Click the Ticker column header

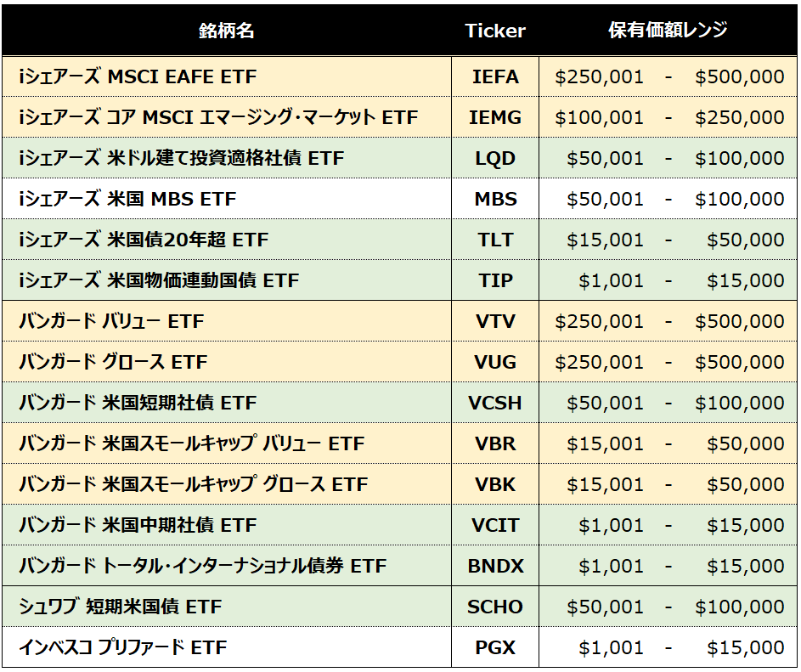[495, 31]
